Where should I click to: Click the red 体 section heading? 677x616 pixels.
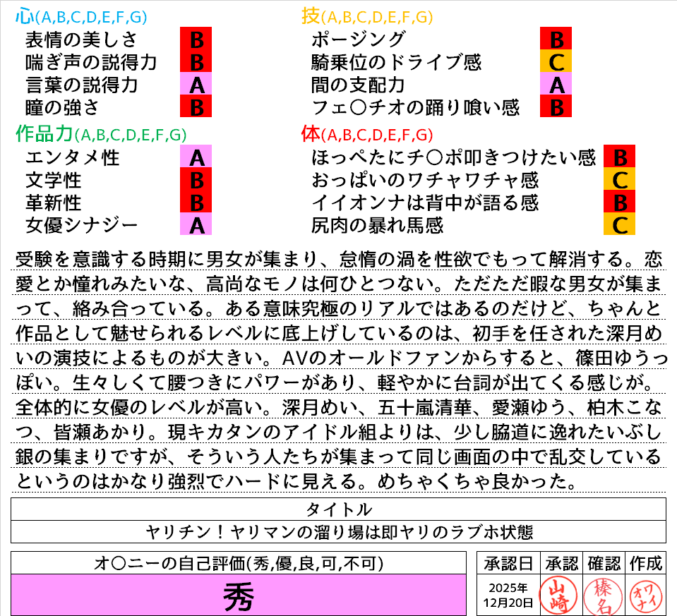311,133
